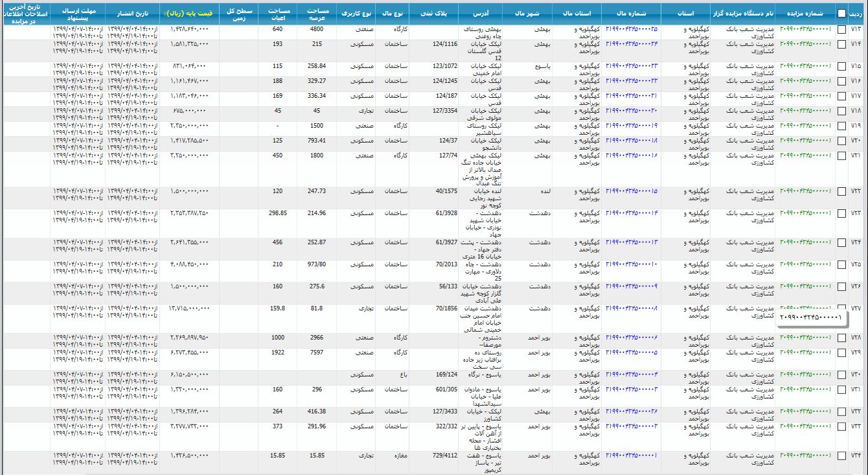Check the box beside row ۷۱۸
Screen dimensions: 868x475
click(x=841, y=111)
